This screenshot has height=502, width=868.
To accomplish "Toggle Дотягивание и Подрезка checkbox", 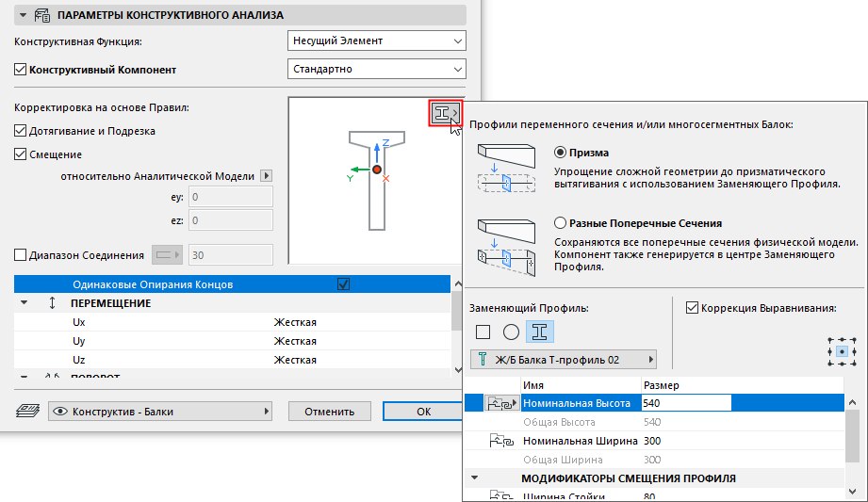I will (x=21, y=131).
